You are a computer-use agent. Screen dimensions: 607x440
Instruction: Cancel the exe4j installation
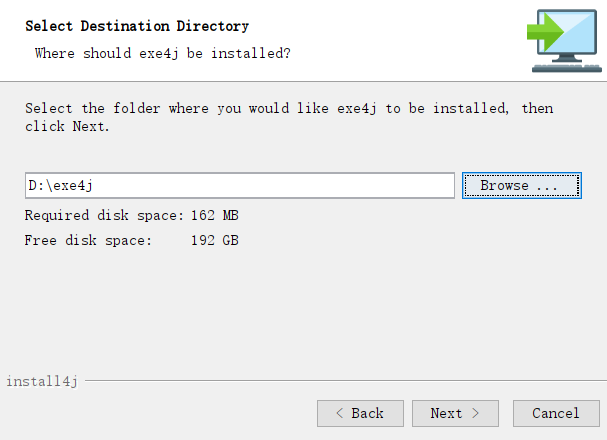click(x=556, y=413)
